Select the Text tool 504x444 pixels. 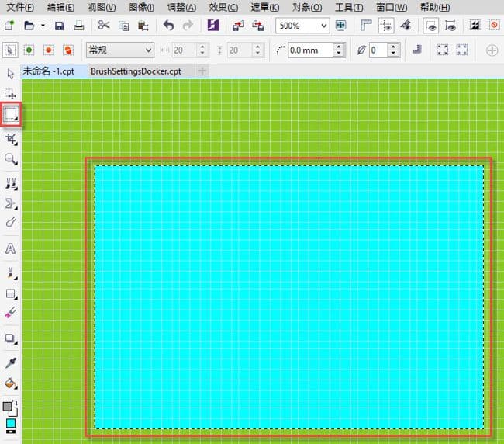11,249
